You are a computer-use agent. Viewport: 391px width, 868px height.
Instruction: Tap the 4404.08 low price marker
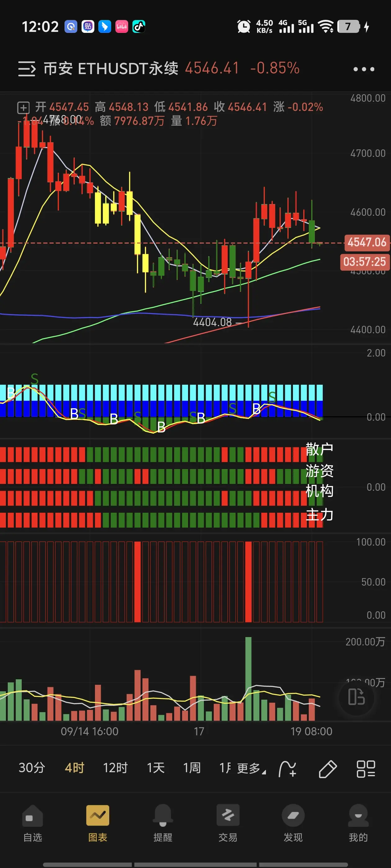213,322
